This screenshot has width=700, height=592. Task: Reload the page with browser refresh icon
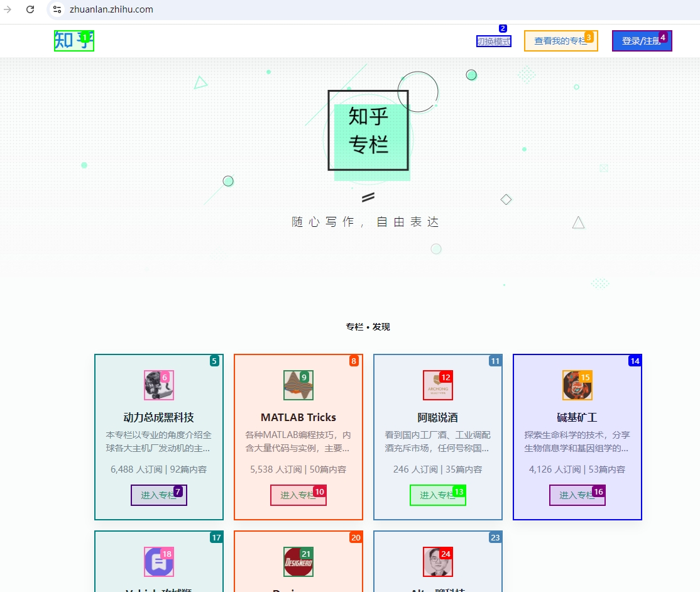pyautogui.click(x=30, y=9)
